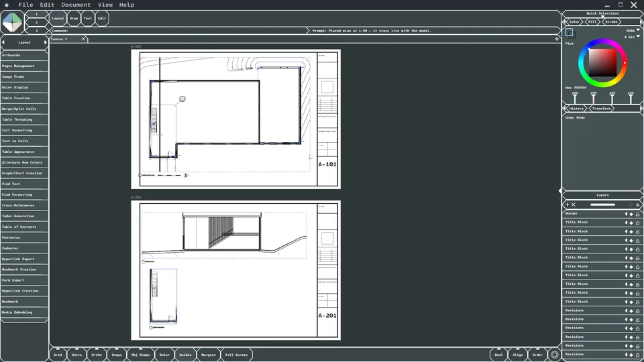Screen dimensions: 644x362
Task: Click the first 255 channel slider
Action: [x=575, y=98]
